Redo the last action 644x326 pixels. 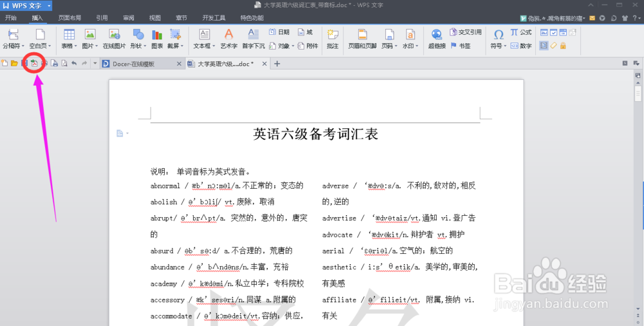(84, 63)
